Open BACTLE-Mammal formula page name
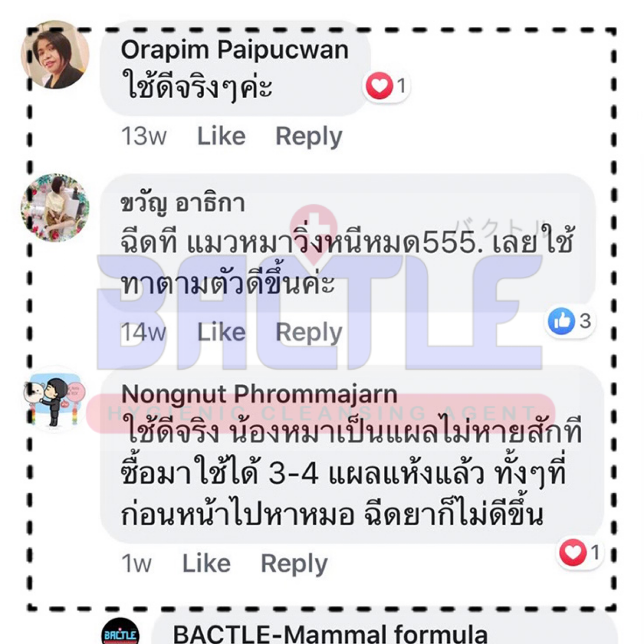 pos(330,634)
